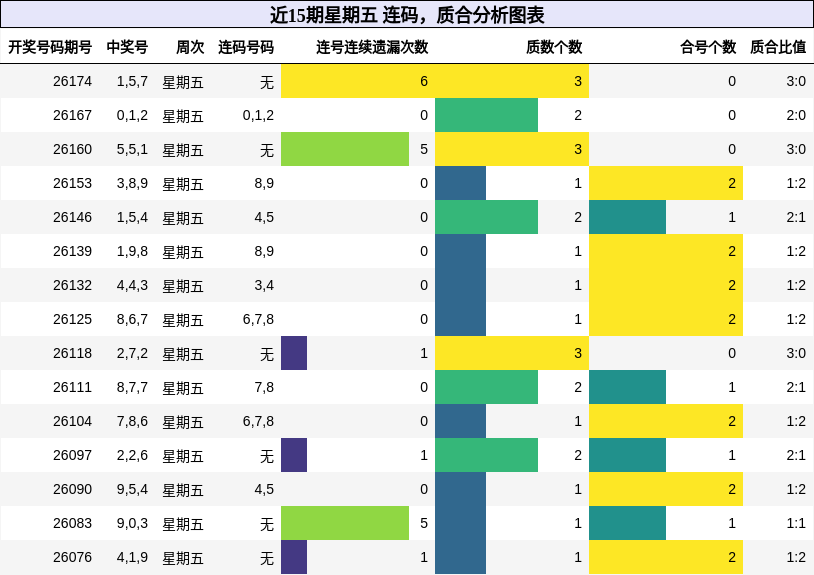Click consecutive code 7,8 in row 26111
Screen dimensions: 814x575
click(x=264, y=387)
